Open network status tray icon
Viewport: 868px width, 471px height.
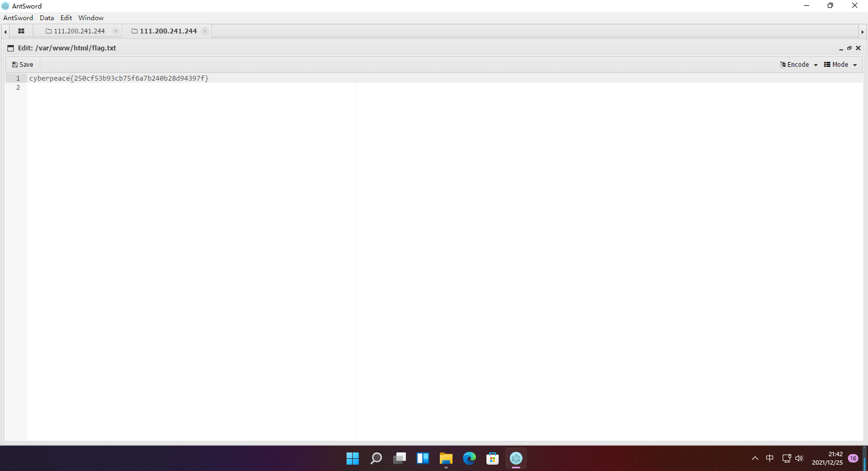(x=787, y=458)
